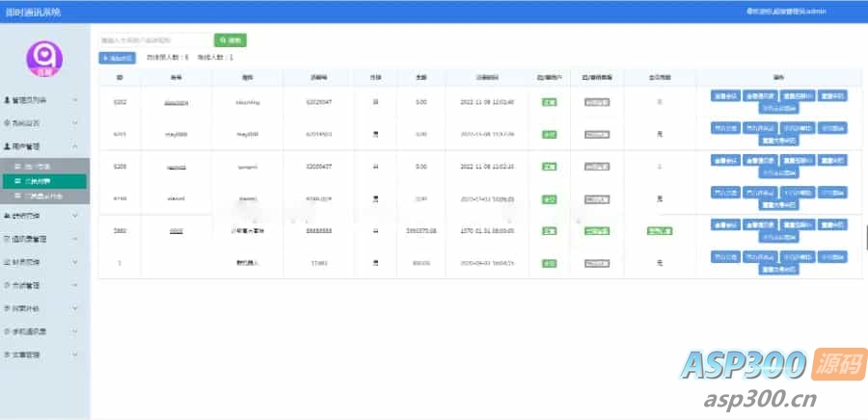The height and width of the screenshot is (420, 868).
Task: Click the purple logo avatar in sidebar
Action: click(x=44, y=57)
